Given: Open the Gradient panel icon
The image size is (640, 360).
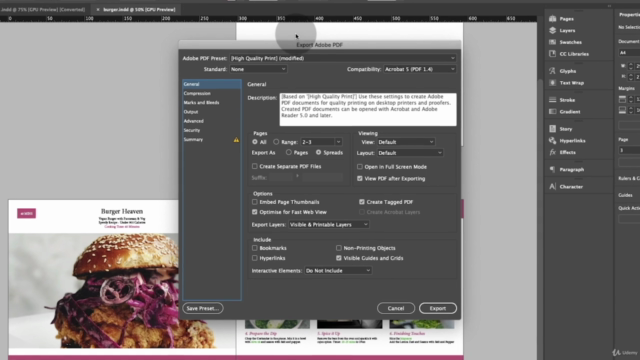Looking at the screenshot, I should point(553,111).
